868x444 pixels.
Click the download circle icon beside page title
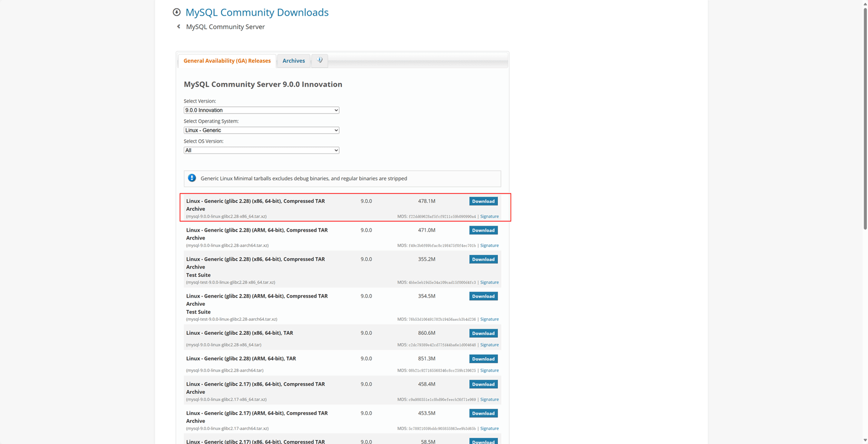point(176,12)
